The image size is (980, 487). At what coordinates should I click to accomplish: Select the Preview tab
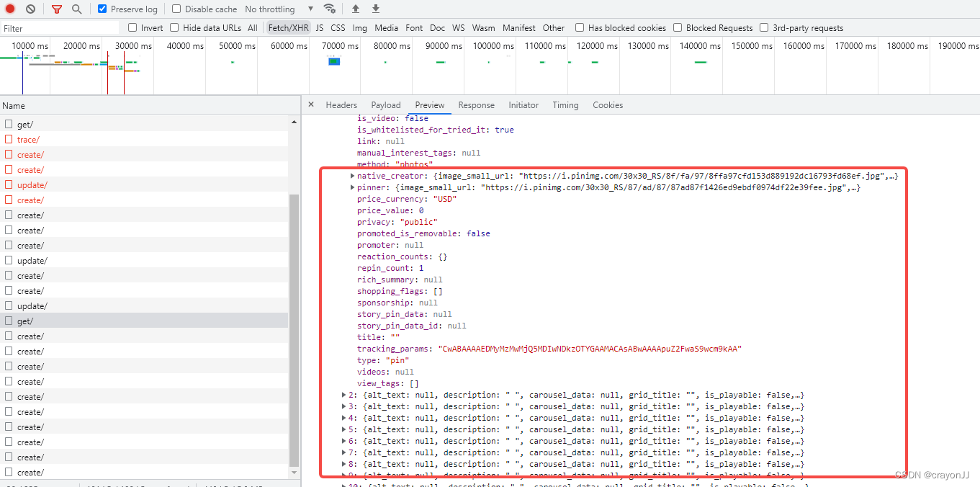coord(430,105)
